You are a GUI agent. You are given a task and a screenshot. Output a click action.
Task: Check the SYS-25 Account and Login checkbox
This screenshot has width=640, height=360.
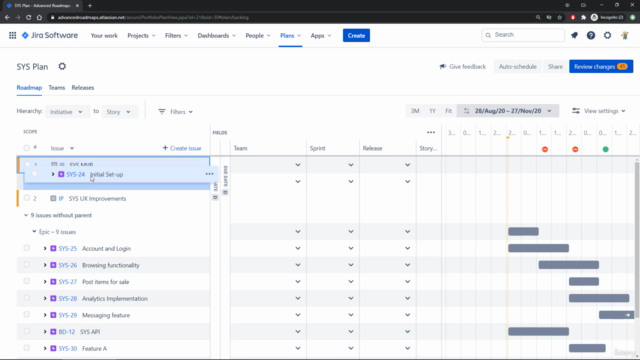[27, 248]
